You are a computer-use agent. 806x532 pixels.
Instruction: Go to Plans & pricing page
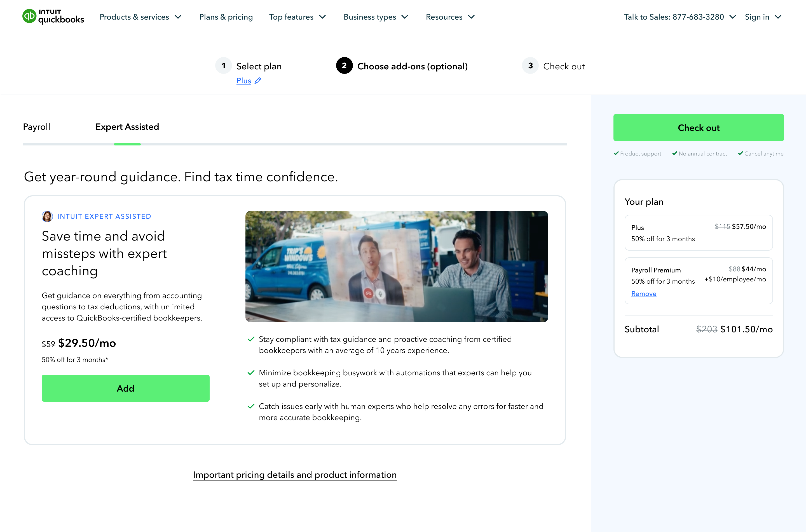pos(226,17)
